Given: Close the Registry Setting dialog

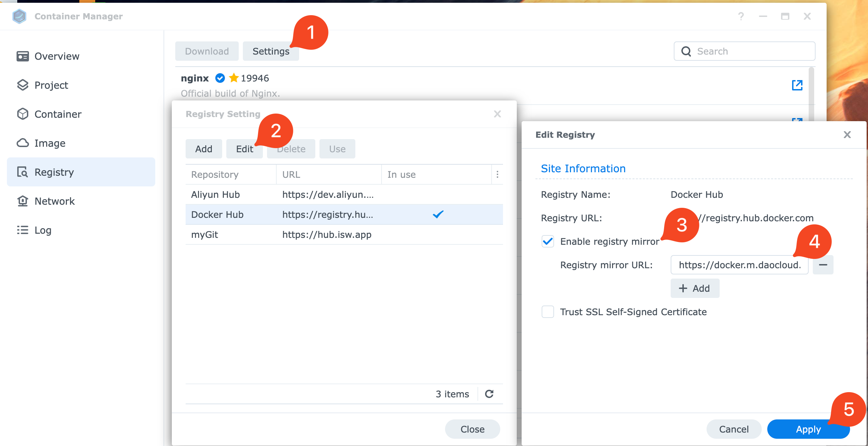Looking at the screenshot, I should [x=473, y=429].
